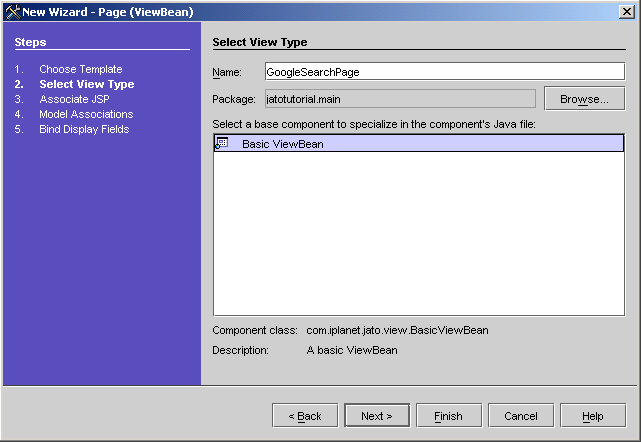This screenshot has height=442, width=641.
Task: Click the Name: label
Action: point(227,72)
